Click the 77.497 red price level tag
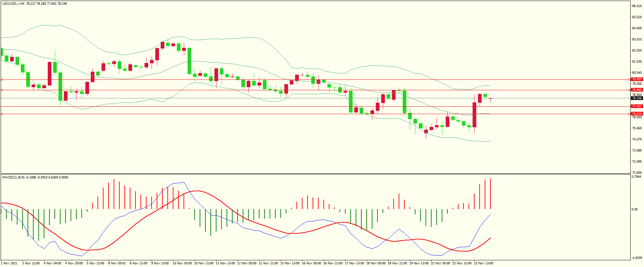The height and width of the screenshot is (267, 644). 637,106
